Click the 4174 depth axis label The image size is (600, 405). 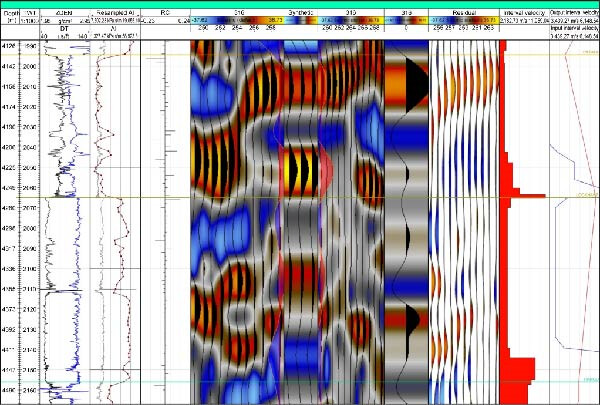tap(9, 107)
